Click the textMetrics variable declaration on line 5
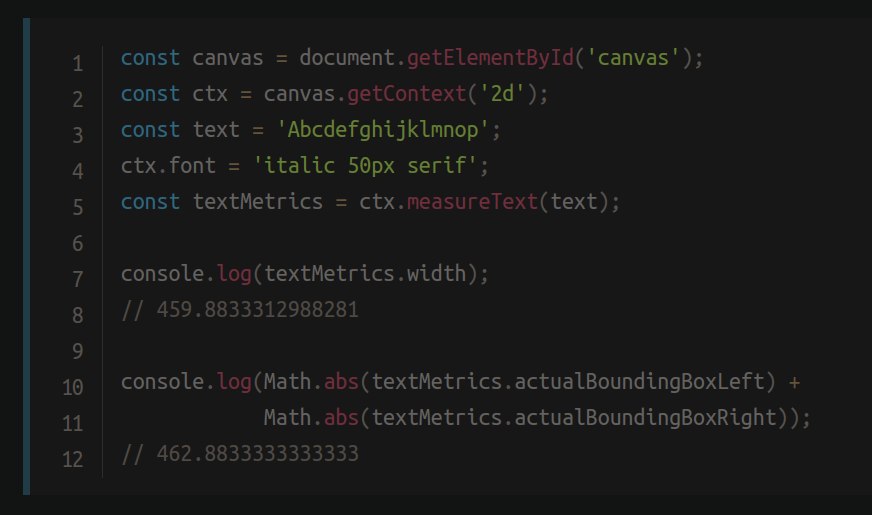 [x=257, y=201]
